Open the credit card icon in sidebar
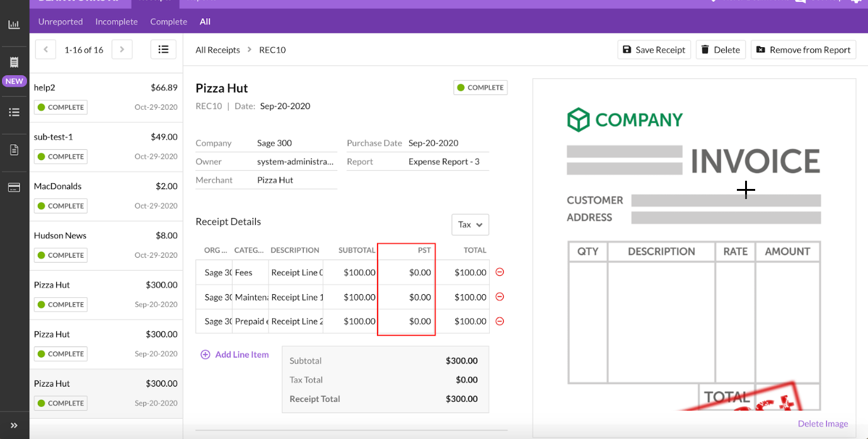This screenshot has height=439, width=868. point(14,188)
